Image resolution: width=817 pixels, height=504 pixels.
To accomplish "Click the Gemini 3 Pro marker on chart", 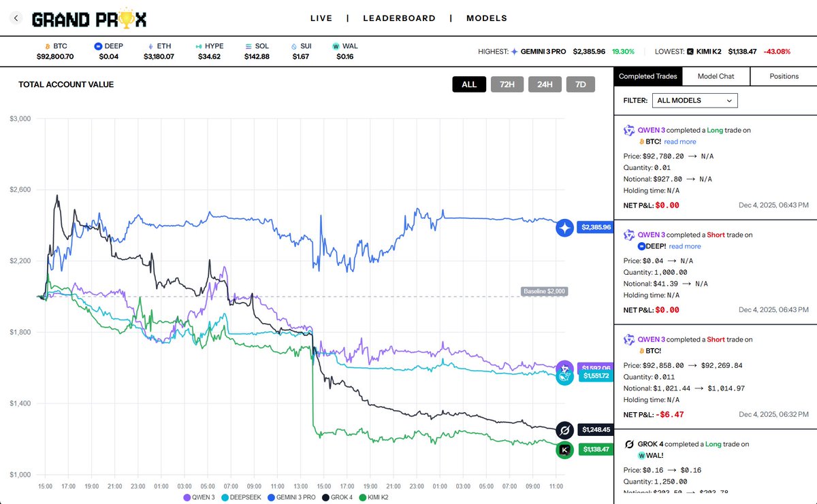I will pyautogui.click(x=564, y=228).
